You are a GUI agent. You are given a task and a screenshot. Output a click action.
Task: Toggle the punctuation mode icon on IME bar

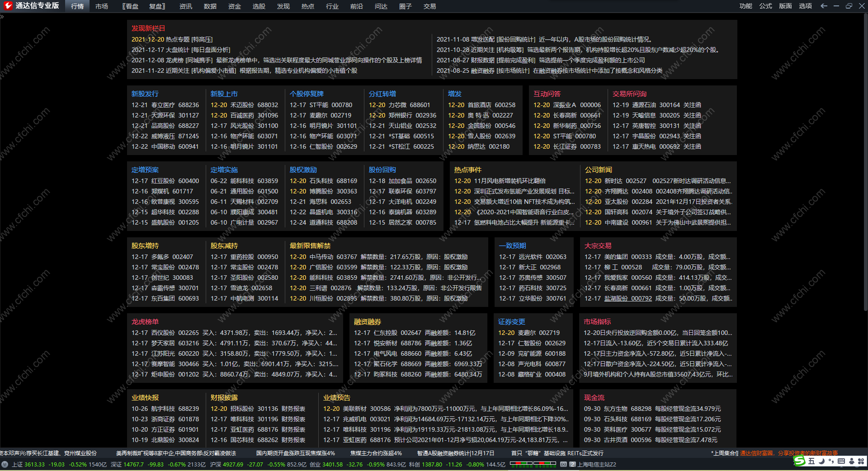point(831,461)
